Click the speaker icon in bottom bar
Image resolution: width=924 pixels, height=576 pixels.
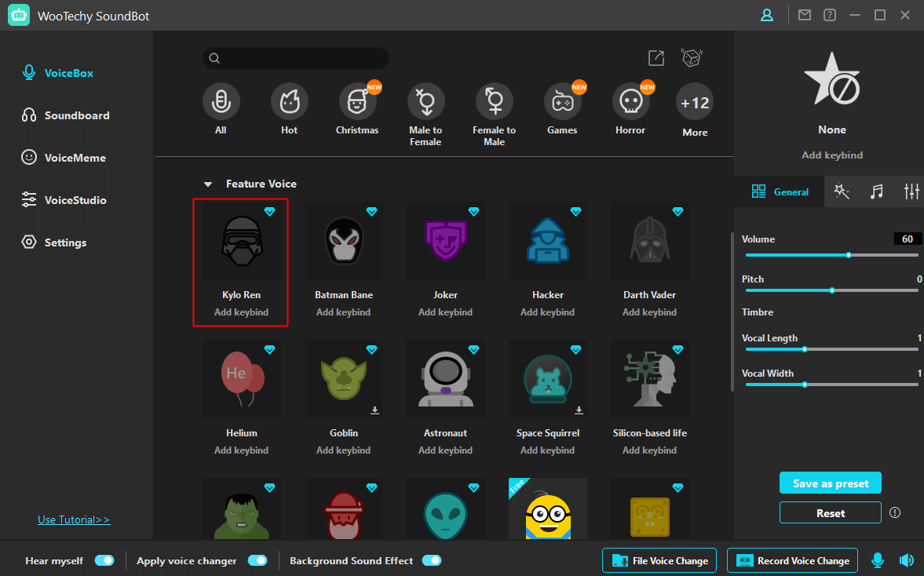[906, 560]
